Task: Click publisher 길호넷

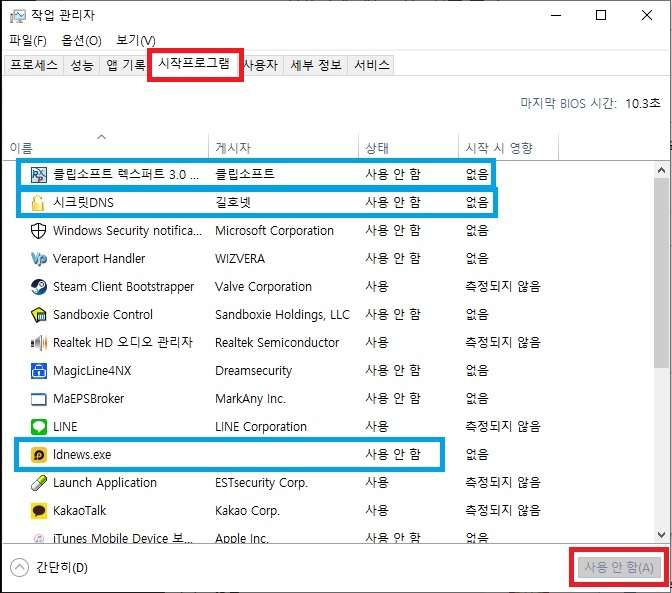Action: click(233, 203)
